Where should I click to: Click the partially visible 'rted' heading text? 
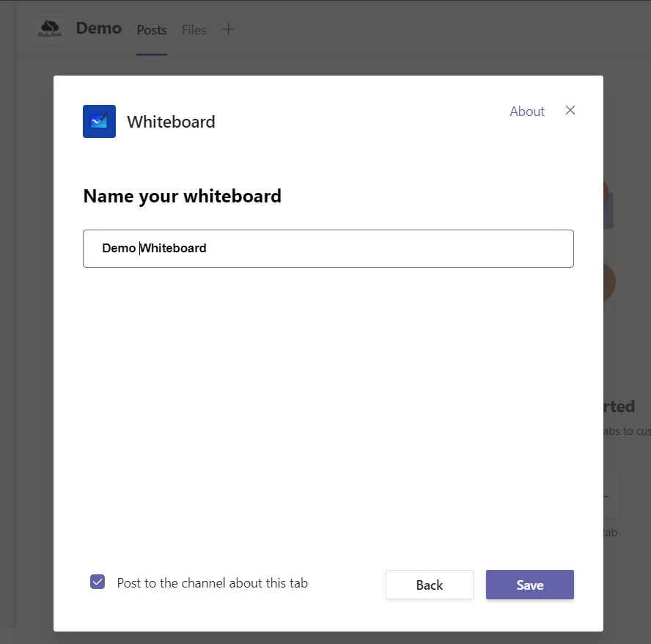(x=619, y=406)
